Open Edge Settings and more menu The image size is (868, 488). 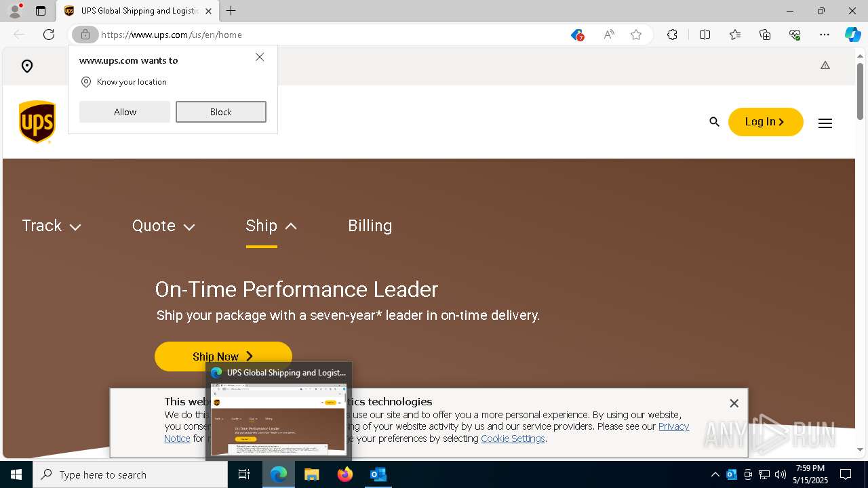(x=825, y=35)
